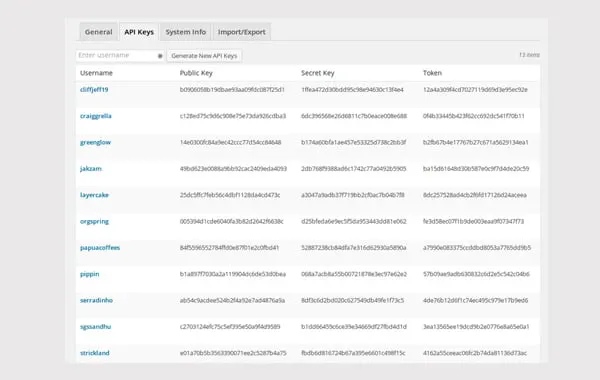Select craiggrella's secret key value
This screenshot has width=600, height=380.
tap(354, 116)
